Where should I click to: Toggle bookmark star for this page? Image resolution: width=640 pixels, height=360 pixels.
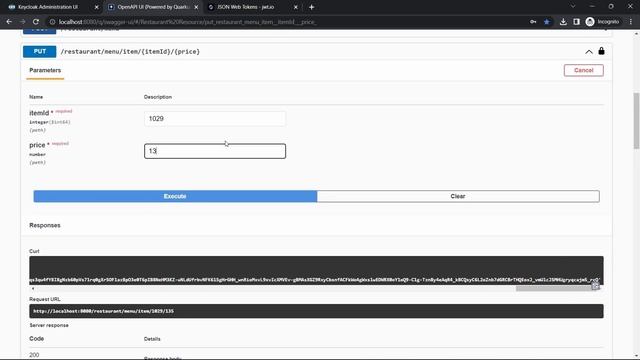547,22
